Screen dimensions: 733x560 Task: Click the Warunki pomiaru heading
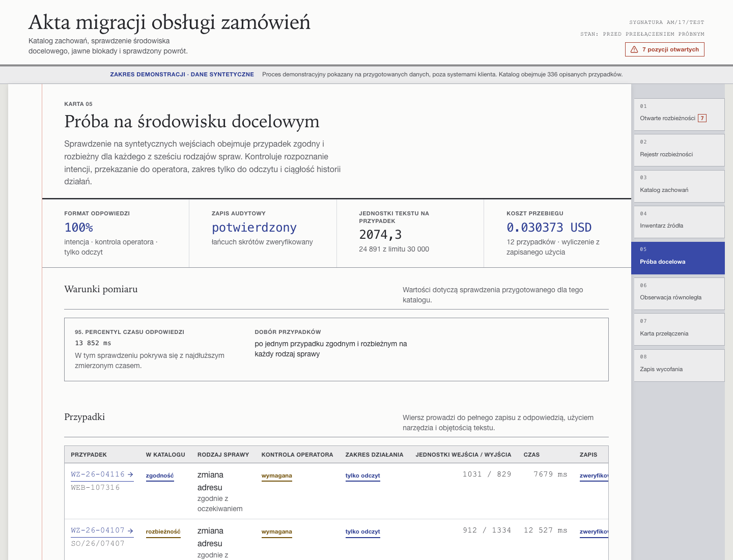pyautogui.click(x=101, y=289)
